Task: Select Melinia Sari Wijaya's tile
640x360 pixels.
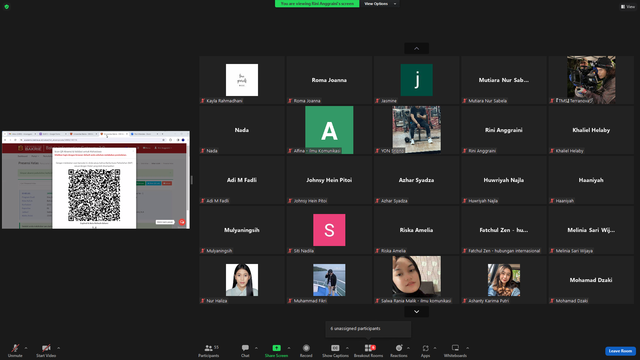Action: coord(591,230)
